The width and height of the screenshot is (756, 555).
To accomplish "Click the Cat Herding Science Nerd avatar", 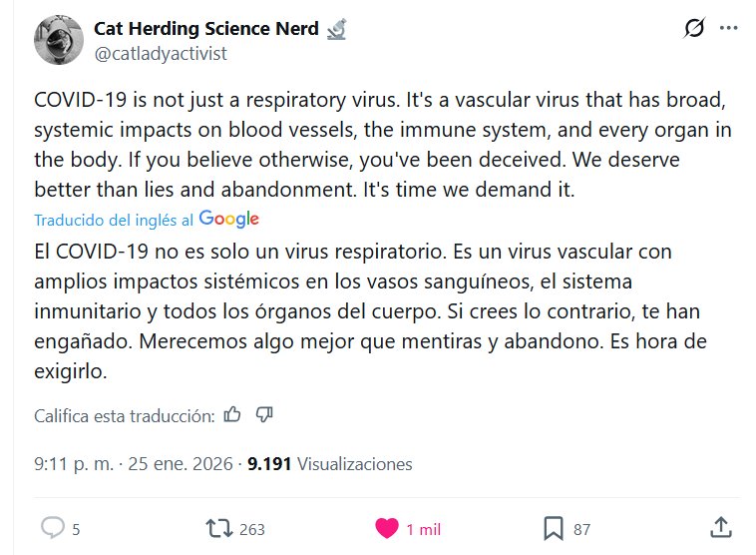I will point(58,40).
